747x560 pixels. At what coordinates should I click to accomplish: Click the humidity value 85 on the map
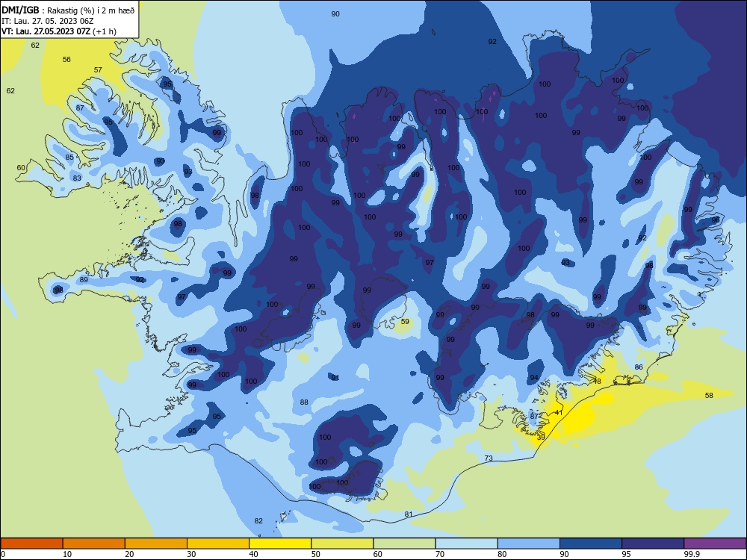click(69, 157)
